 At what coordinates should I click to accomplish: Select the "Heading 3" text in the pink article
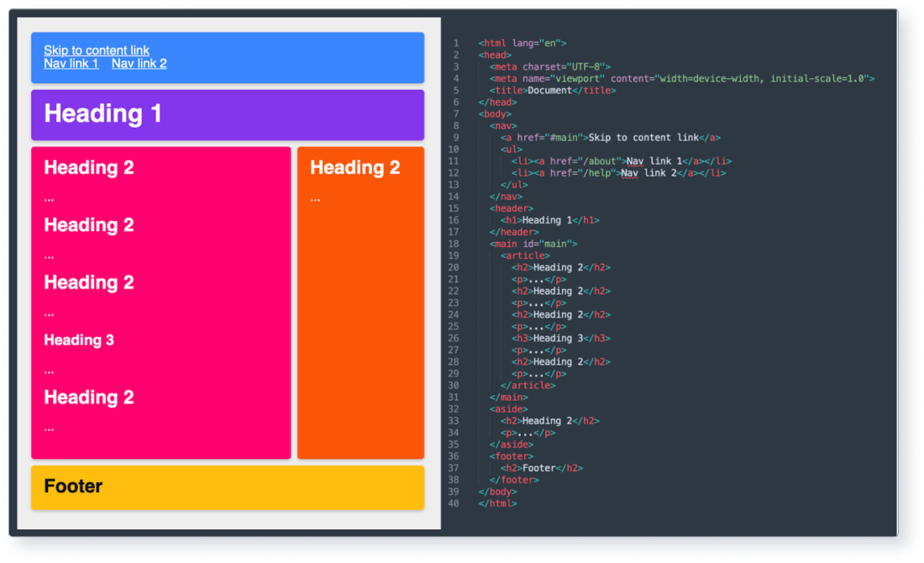[79, 340]
